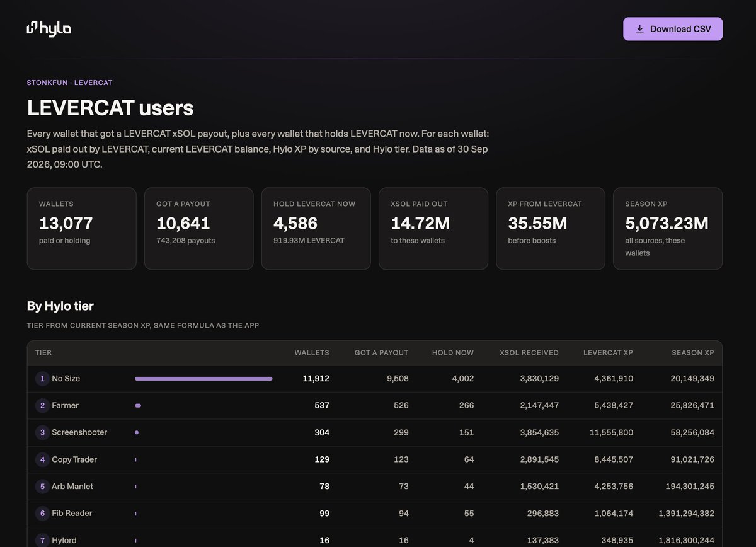Click the Season XP 5,073.23M value

point(667,223)
